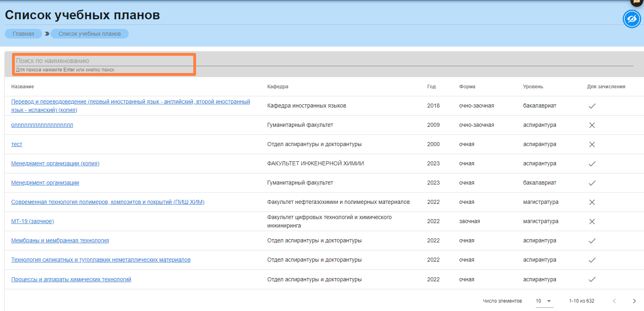Open the Менеджмент организации plan link
Screen dimensions: 644x311
click(45, 183)
